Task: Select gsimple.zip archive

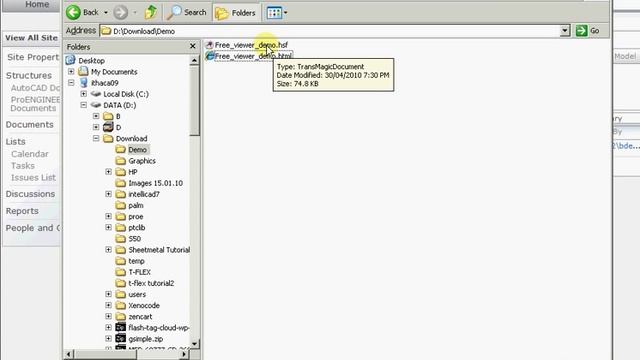Action: point(145,339)
